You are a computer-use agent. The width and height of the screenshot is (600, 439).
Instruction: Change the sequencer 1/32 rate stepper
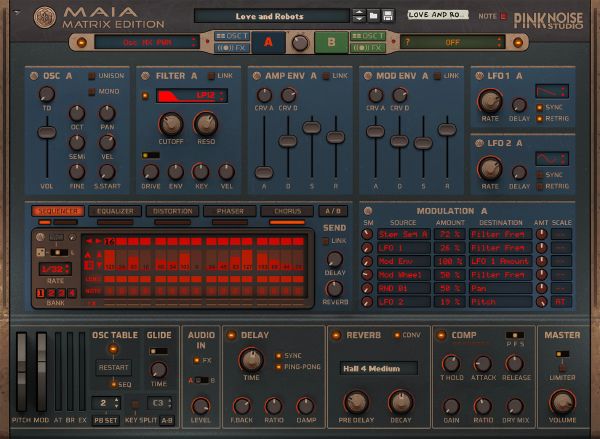[x=55, y=269]
